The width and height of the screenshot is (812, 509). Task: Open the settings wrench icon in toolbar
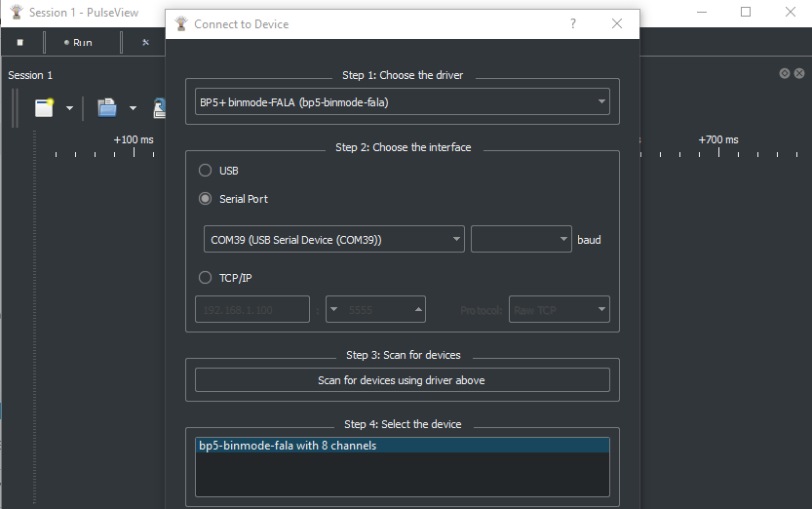(145, 43)
